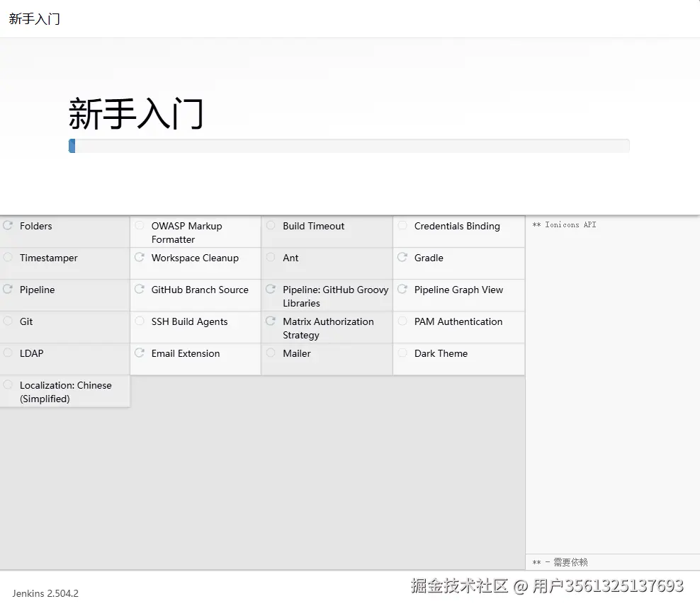
Task: Click the progress icon beside Gradle
Action: click(x=402, y=258)
